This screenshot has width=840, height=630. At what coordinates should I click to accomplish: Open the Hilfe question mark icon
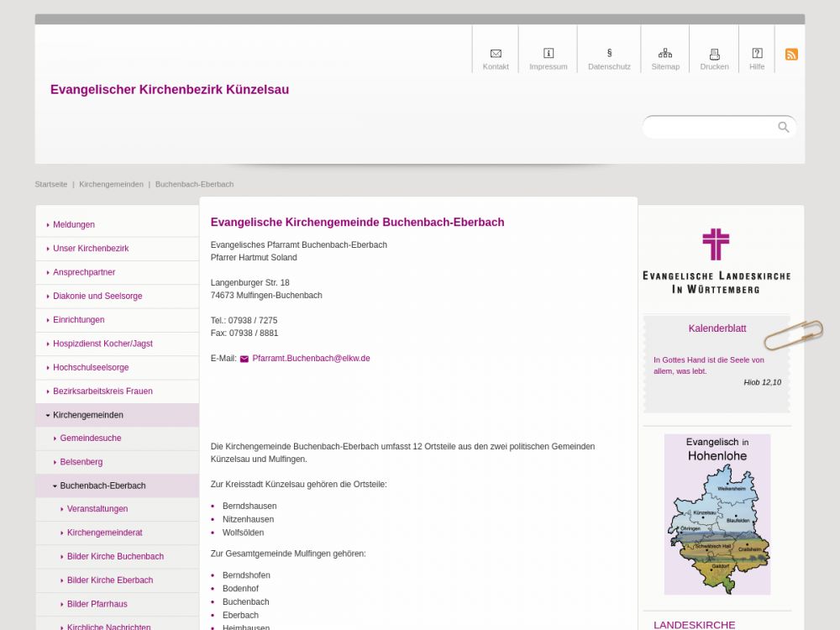tap(757, 54)
